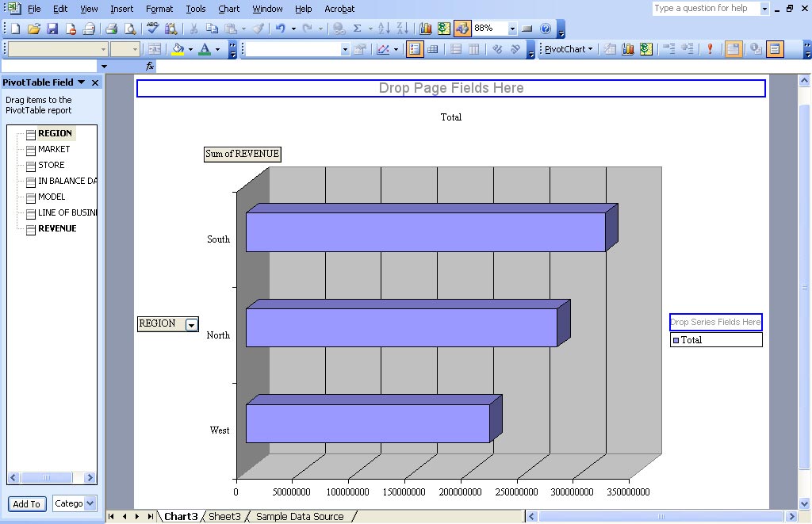Click the Save icon in the toolbar

(52, 29)
